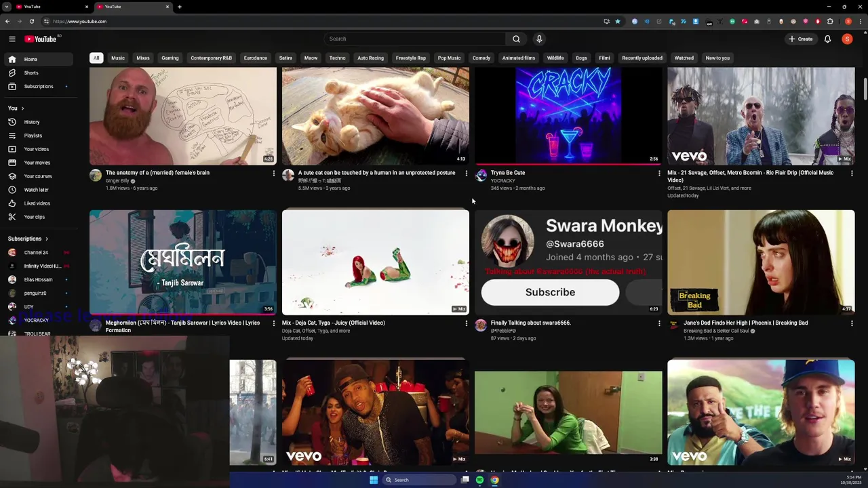Play the Cracky neon thumbnail video
Image resolution: width=868 pixels, height=488 pixels.
[568, 116]
